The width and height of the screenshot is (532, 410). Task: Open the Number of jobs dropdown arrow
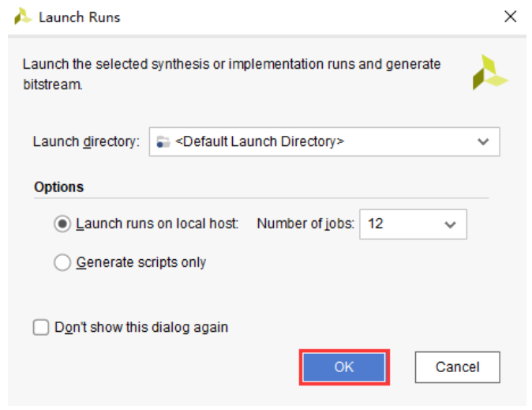[x=450, y=224]
